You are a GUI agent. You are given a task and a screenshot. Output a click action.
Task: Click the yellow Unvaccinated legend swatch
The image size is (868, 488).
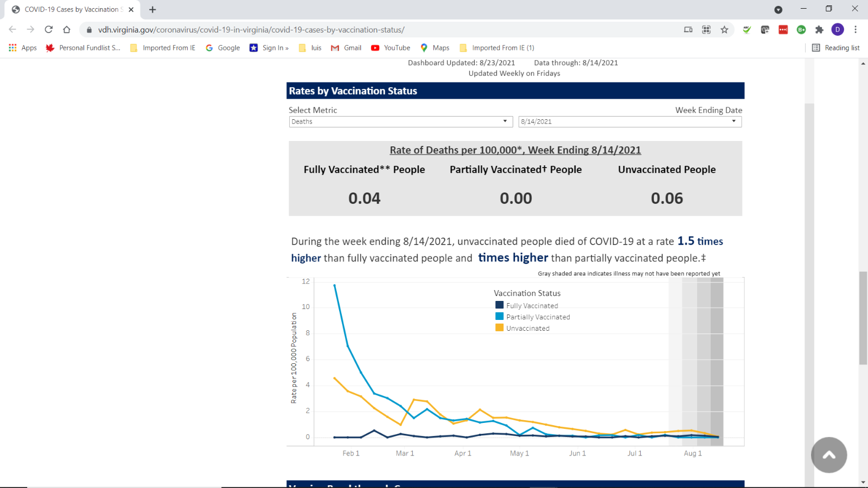[x=499, y=328]
